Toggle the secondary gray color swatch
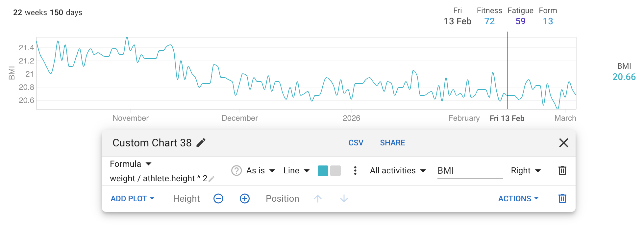 coord(335,171)
